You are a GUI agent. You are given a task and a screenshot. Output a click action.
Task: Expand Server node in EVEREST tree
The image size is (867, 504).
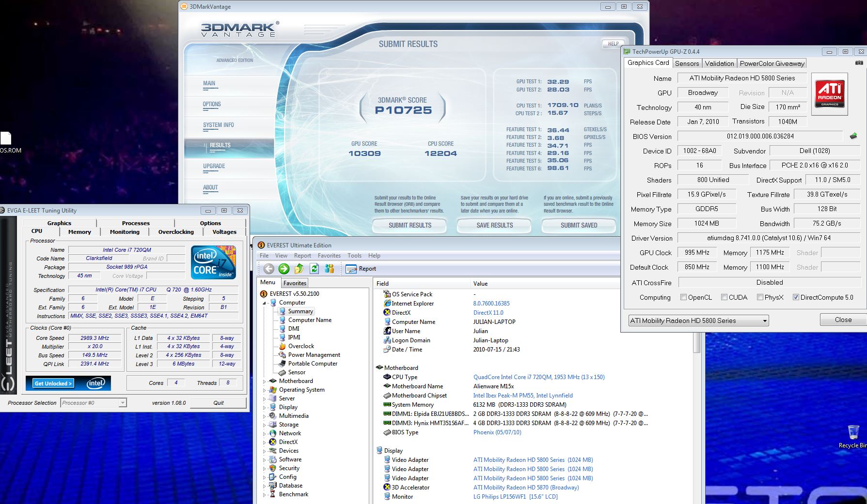265,399
